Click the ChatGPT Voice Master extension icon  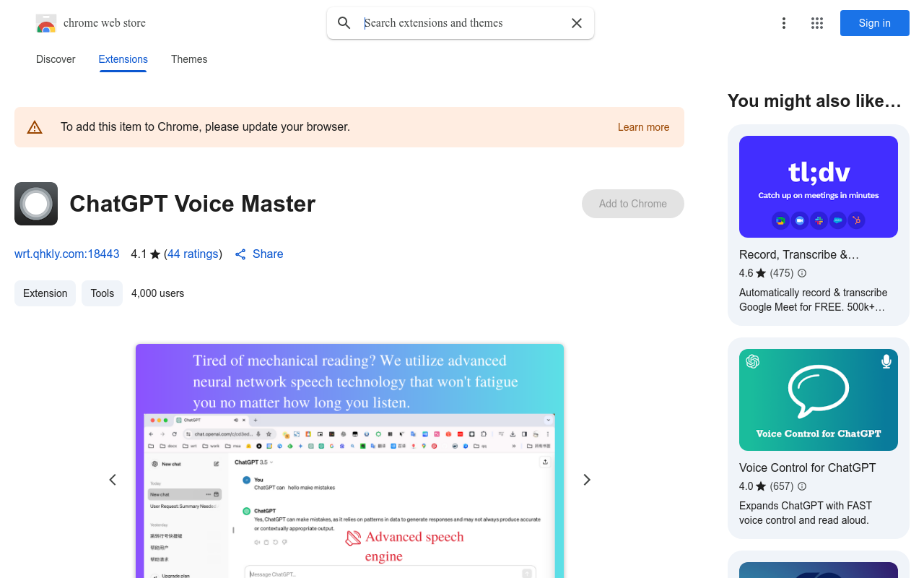[x=36, y=204]
